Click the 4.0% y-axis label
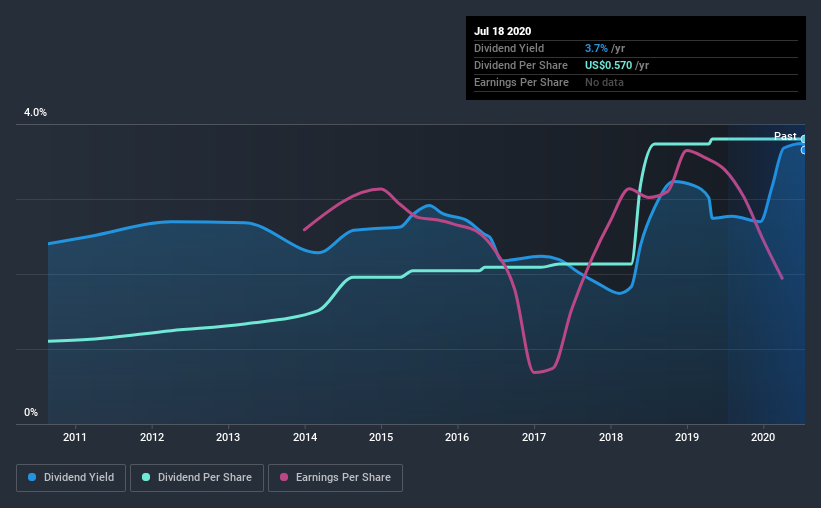This screenshot has height=508, width=821. click(x=35, y=113)
